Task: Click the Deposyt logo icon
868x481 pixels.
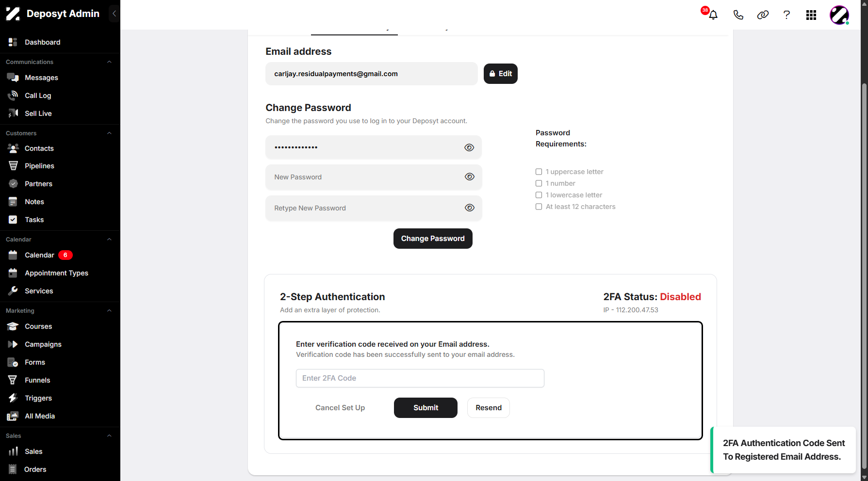Action: 13,14
